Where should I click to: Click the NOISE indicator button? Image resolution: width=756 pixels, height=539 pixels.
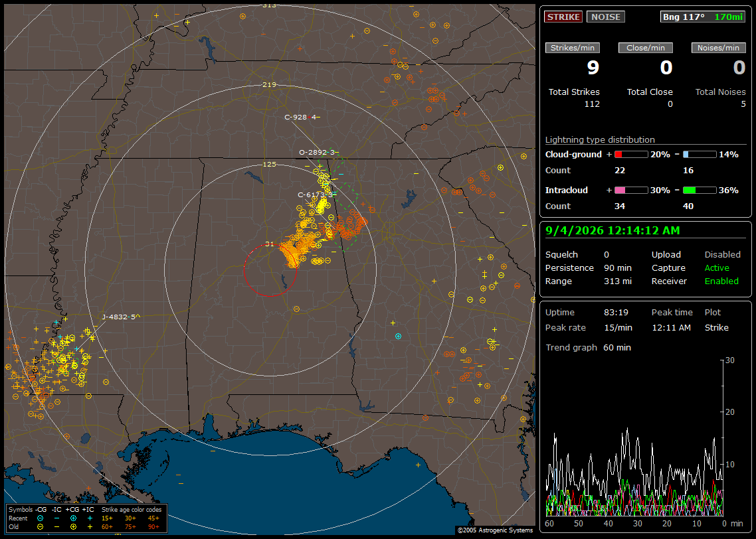[606, 17]
